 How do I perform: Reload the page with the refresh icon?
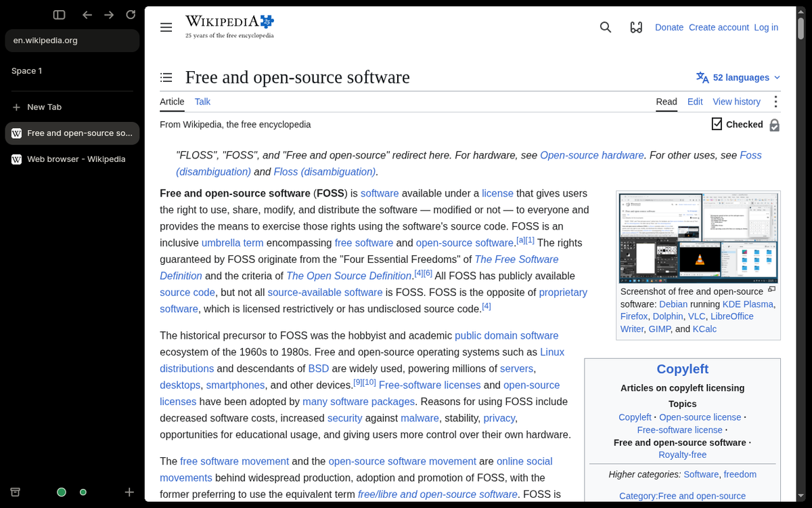pyautogui.click(x=131, y=14)
